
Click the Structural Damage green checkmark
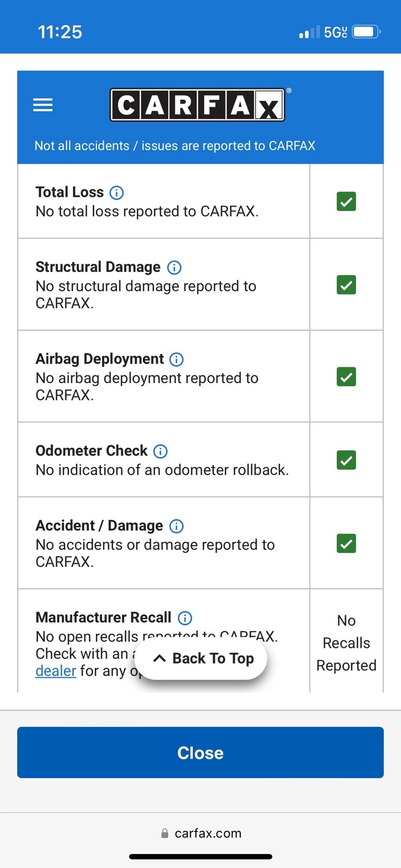coord(346,285)
